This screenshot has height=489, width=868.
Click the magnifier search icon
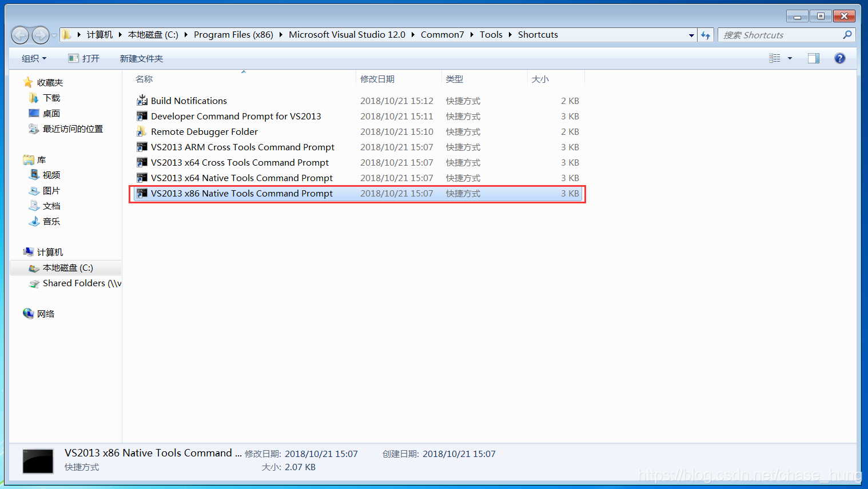pyautogui.click(x=847, y=35)
